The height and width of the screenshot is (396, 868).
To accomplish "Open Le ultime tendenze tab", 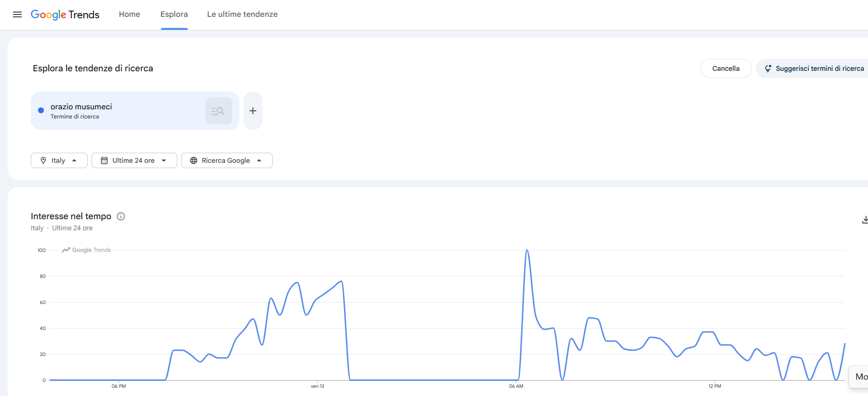I will 242,14.
